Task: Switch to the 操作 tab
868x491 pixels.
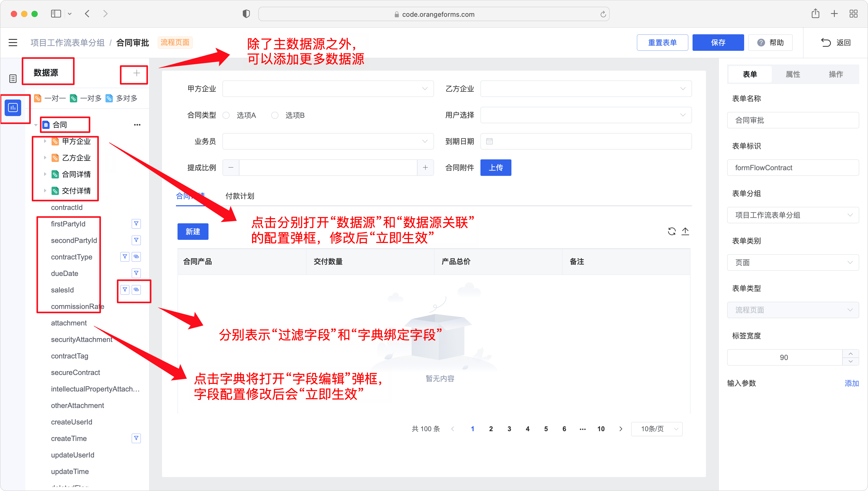Action: tap(835, 74)
